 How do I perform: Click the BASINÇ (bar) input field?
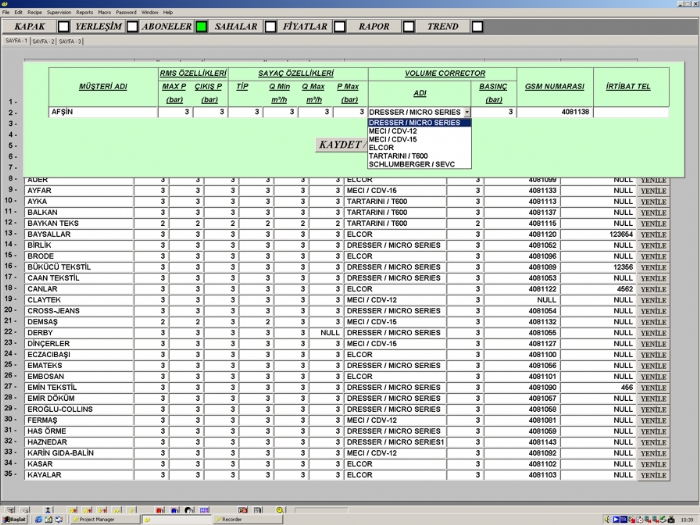tap(494, 112)
